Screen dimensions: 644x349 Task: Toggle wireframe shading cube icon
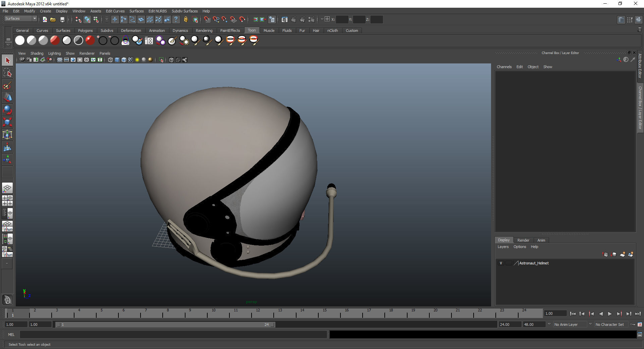tap(110, 60)
